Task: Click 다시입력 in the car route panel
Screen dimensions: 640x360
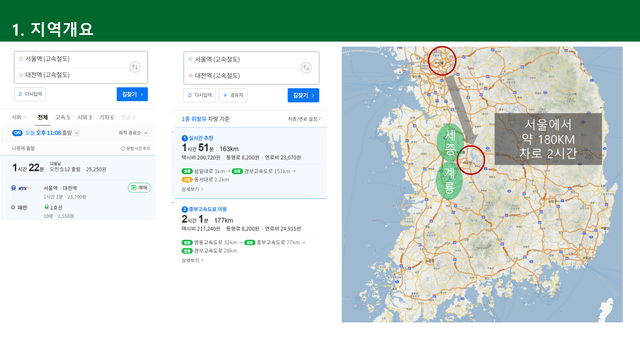Action: pyautogui.click(x=200, y=95)
